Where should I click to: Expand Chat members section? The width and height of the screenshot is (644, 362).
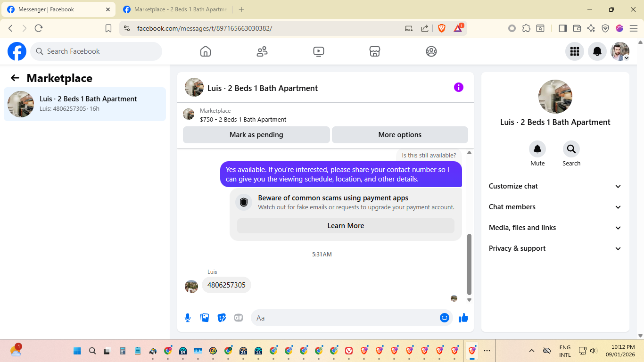point(555,207)
